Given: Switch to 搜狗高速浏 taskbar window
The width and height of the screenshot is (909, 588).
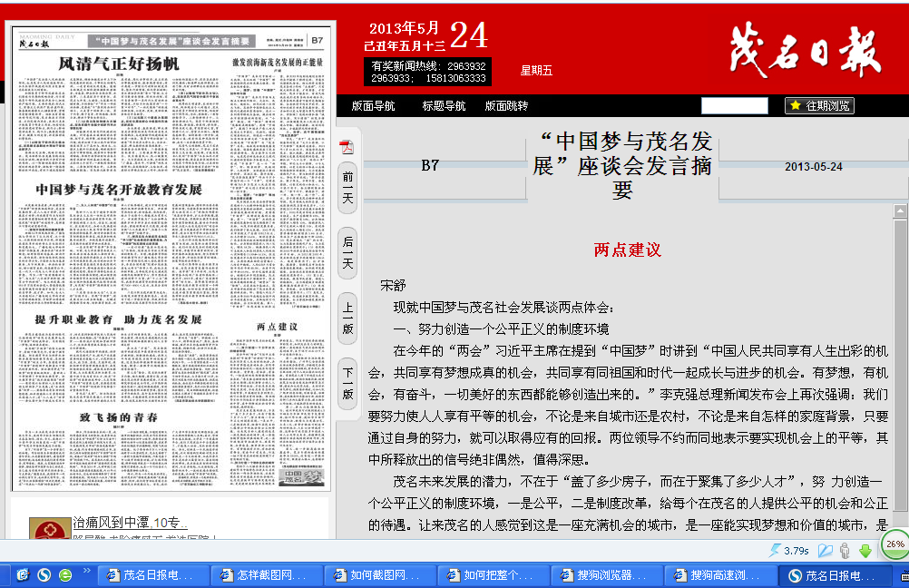Looking at the screenshot, I should [718, 574].
